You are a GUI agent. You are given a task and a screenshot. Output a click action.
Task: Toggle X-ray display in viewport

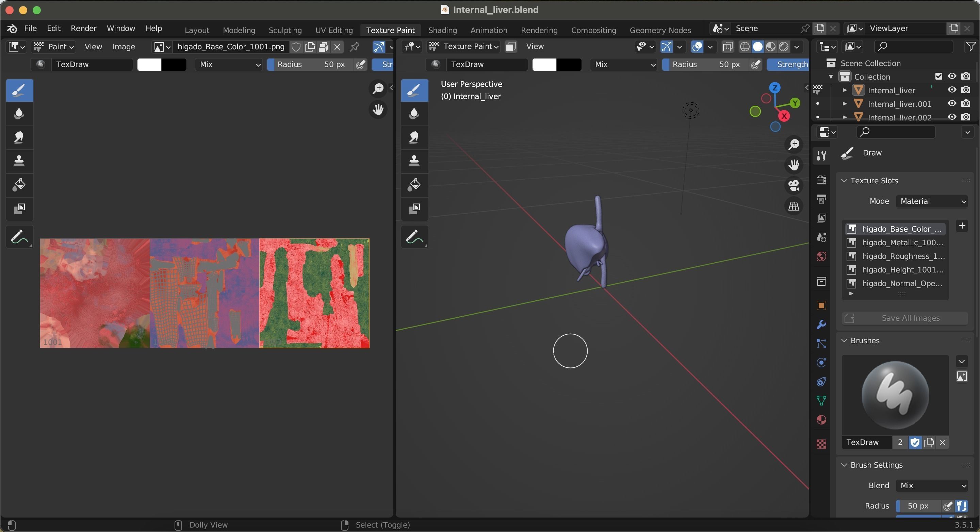click(728, 46)
